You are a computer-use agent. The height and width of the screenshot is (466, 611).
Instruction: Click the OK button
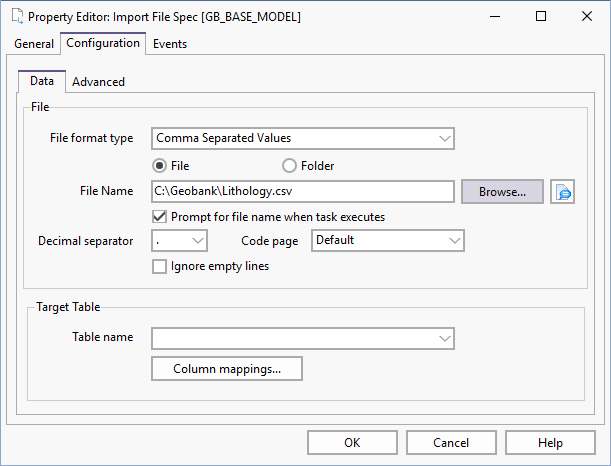[352, 442]
